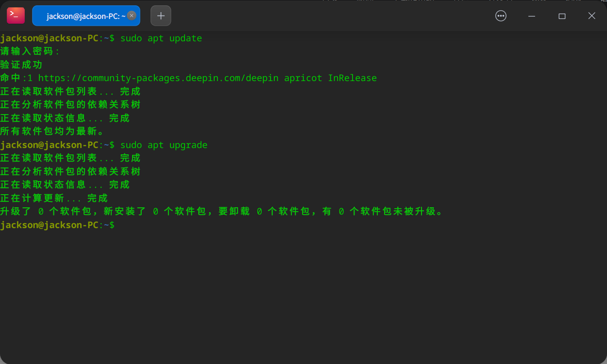Image resolution: width=607 pixels, height=364 pixels.
Task: Click the '正在计算更新... 完成' line
Action: click(53, 198)
